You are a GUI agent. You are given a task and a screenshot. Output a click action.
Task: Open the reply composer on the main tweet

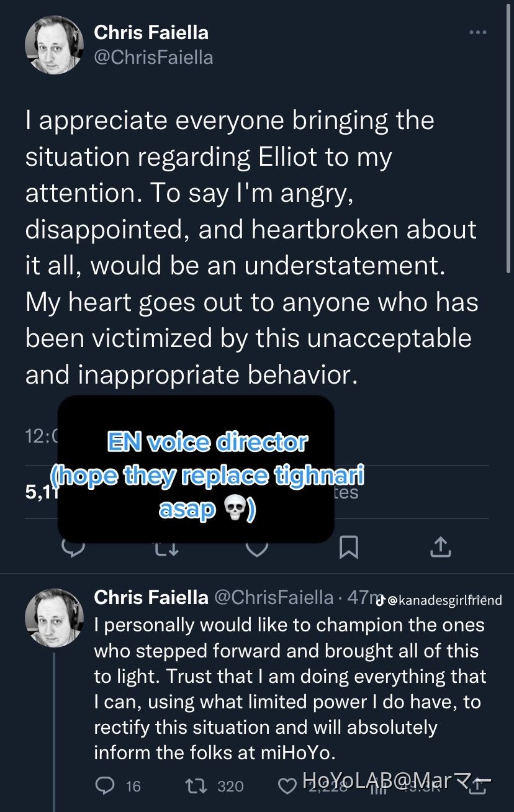point(74,548)
